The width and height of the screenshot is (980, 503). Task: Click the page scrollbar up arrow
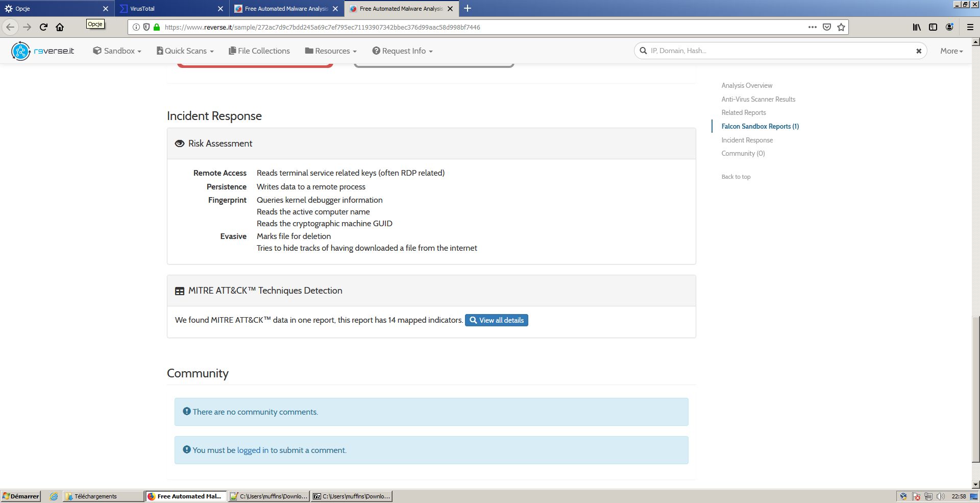(975, 42)
